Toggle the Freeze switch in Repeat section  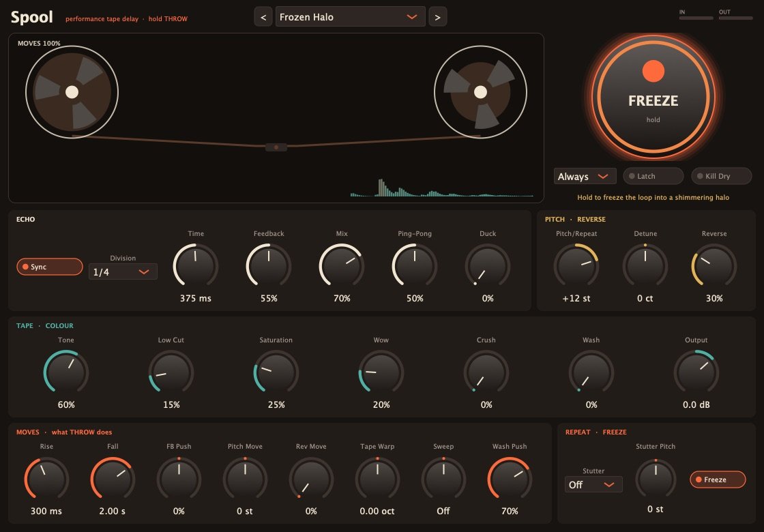click(x=718, y=479)
